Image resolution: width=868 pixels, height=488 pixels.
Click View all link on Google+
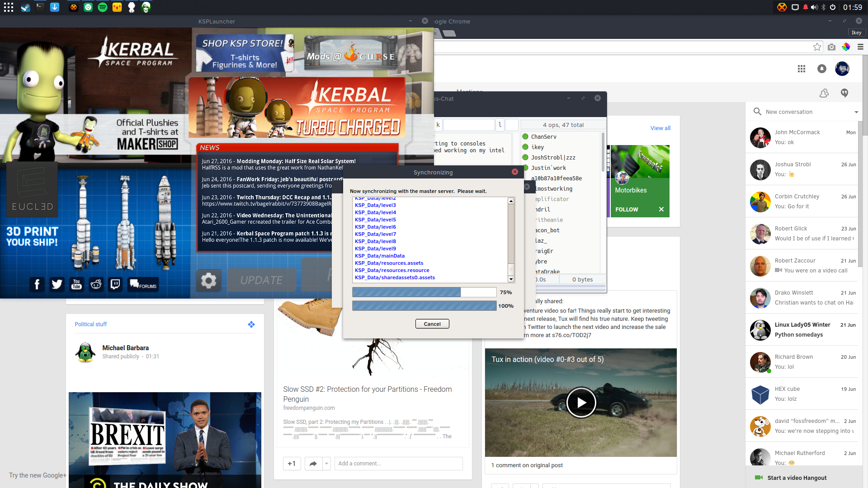coord(660,128)
